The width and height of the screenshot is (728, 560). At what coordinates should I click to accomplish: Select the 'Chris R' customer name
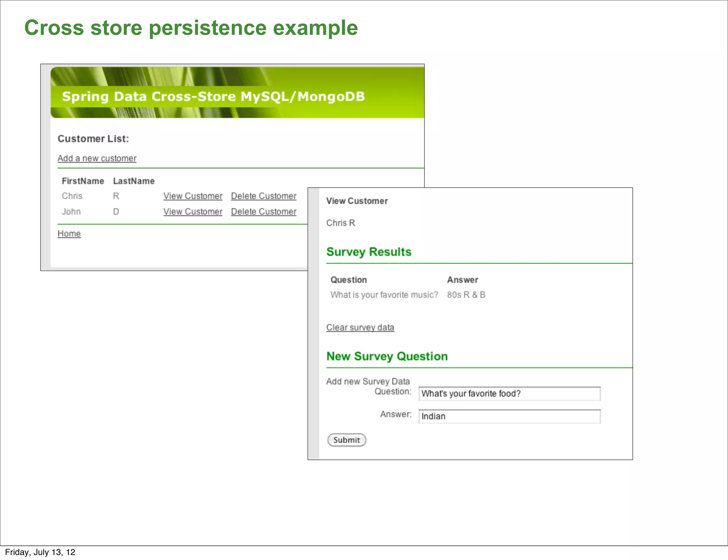341,223
